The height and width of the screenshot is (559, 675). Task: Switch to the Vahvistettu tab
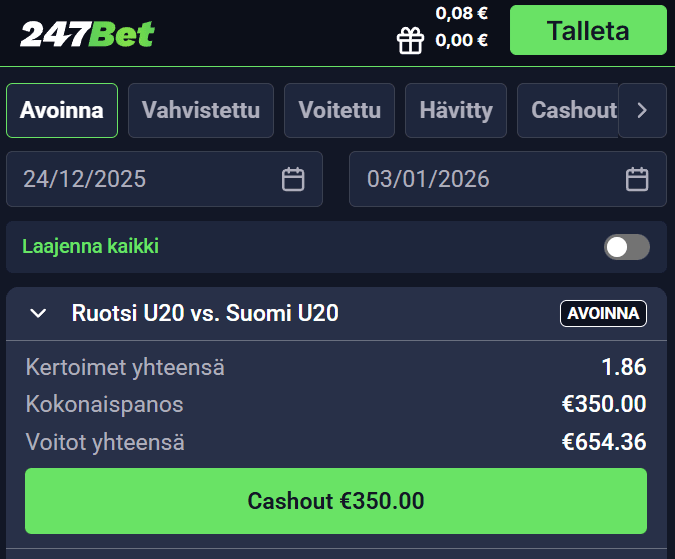pyautogui.click(x=201, y=110)
